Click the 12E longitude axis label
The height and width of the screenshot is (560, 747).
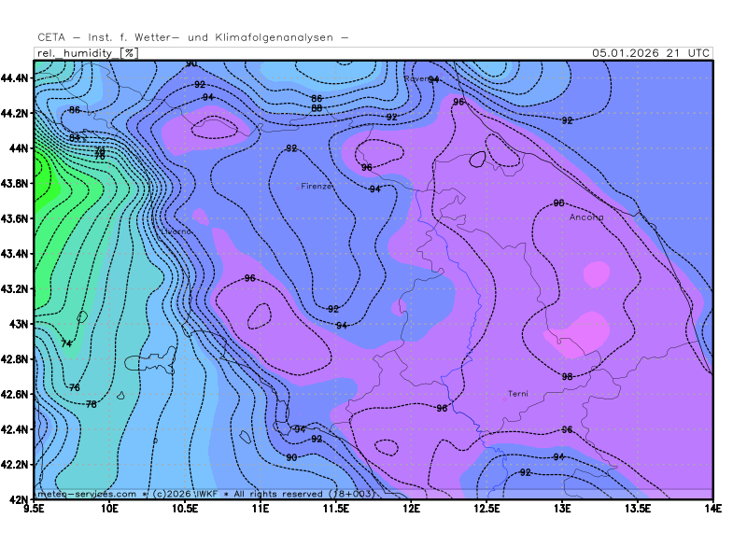pyautogui.click(x=411, y=509)
